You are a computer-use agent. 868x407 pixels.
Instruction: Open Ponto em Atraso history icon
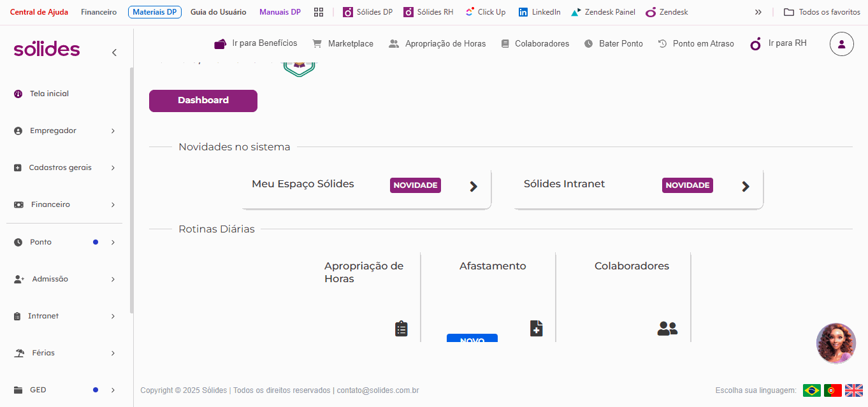coord(662,43)
